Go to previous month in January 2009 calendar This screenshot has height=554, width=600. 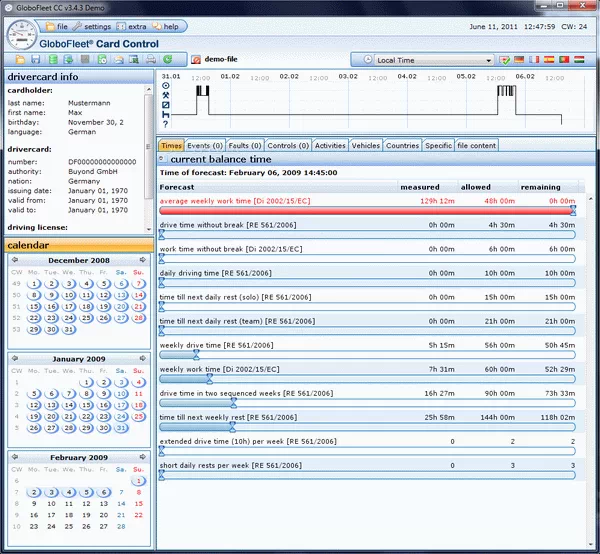[16, 357]
